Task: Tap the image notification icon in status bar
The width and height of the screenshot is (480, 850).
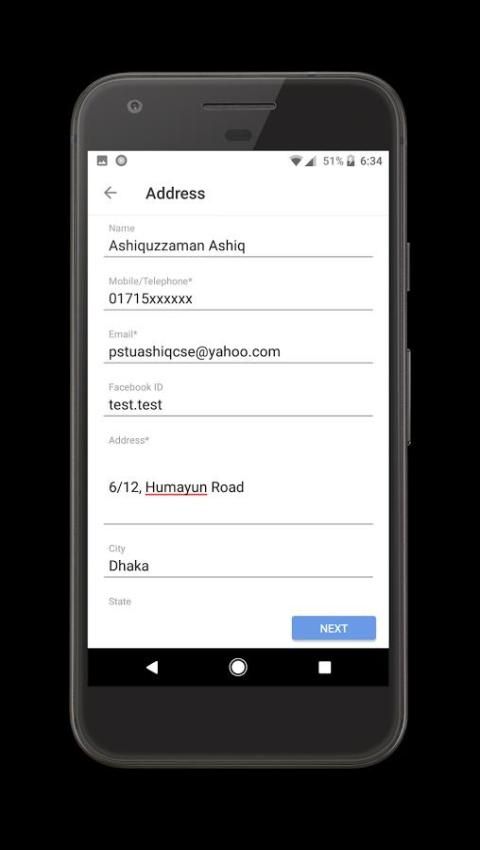Action: click(102, 160)
